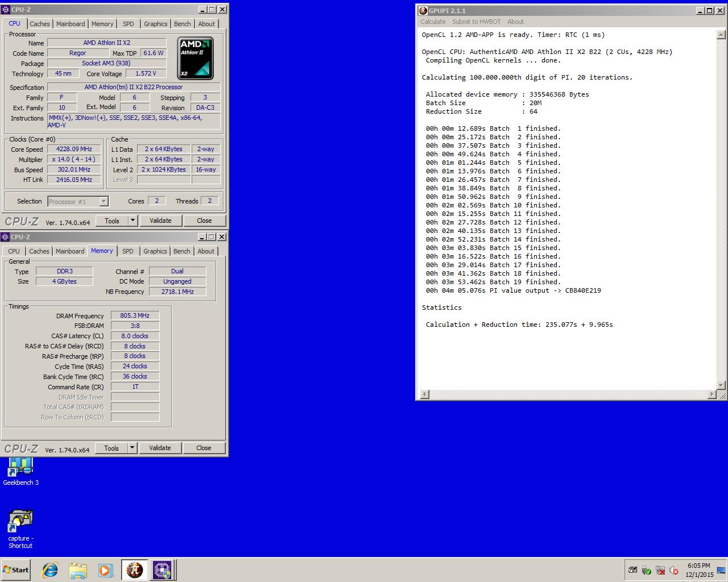Click Close button in top CPU-Z window
Image resolution: width=728 pixels, height=582 pixels.
[x=204, y=221]
